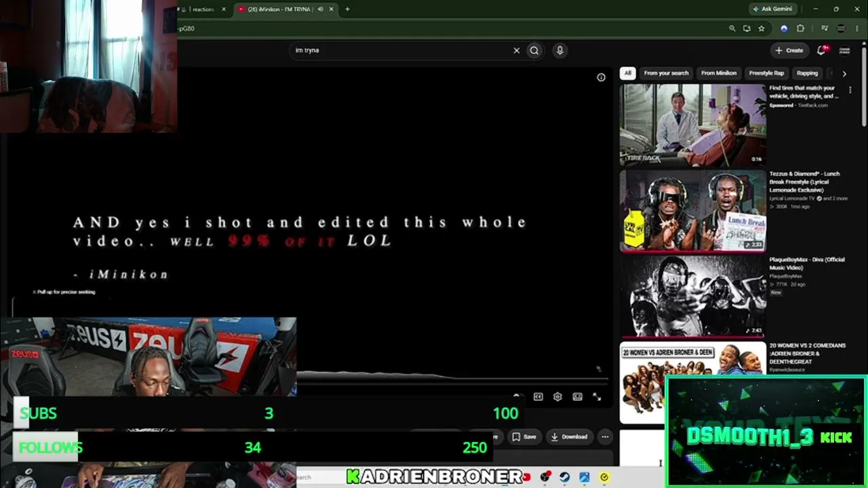Image resolution: width=868 pixels, height=488 pixels.
Task: Open the Tire Rack sponsored thumbnail
Action: click(x=692, y=125)
